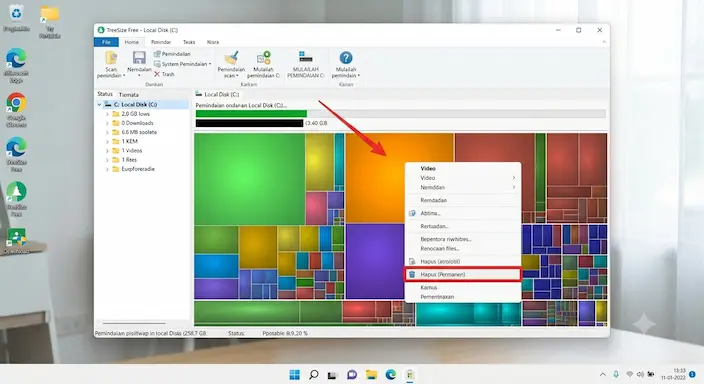
Task: Click the Mulailah pemindaian C icon
Action: (264, 58)
